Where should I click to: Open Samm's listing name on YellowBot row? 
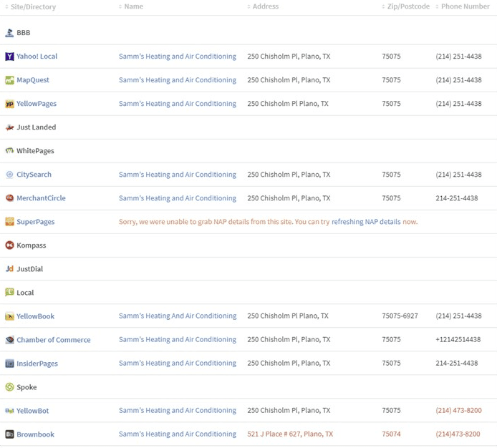pos(178,410)
